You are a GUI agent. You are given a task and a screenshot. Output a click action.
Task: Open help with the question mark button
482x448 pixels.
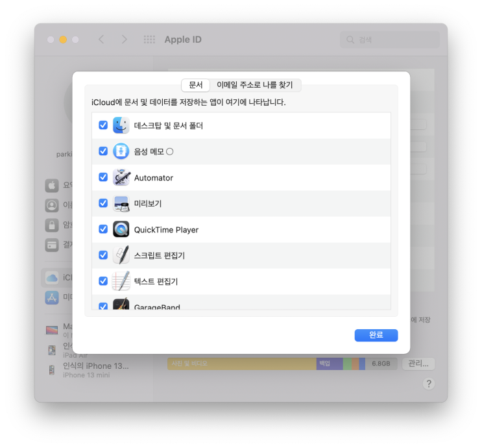pos(429,384)
